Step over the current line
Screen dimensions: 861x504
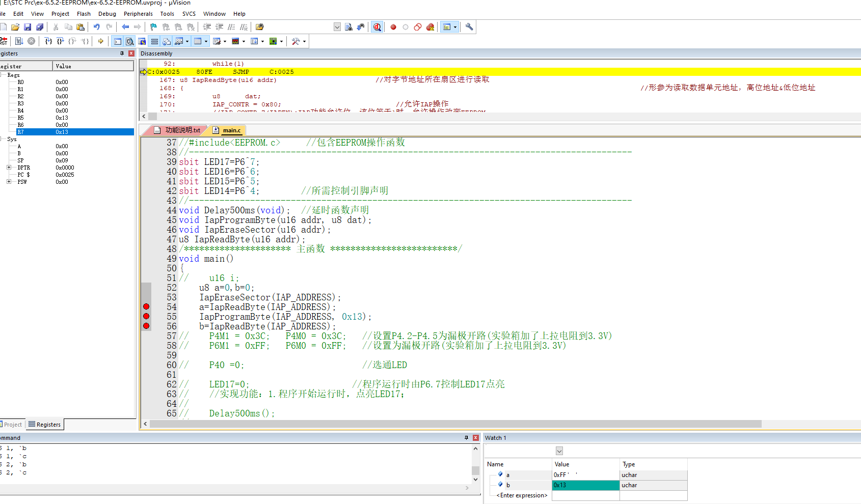60,41
